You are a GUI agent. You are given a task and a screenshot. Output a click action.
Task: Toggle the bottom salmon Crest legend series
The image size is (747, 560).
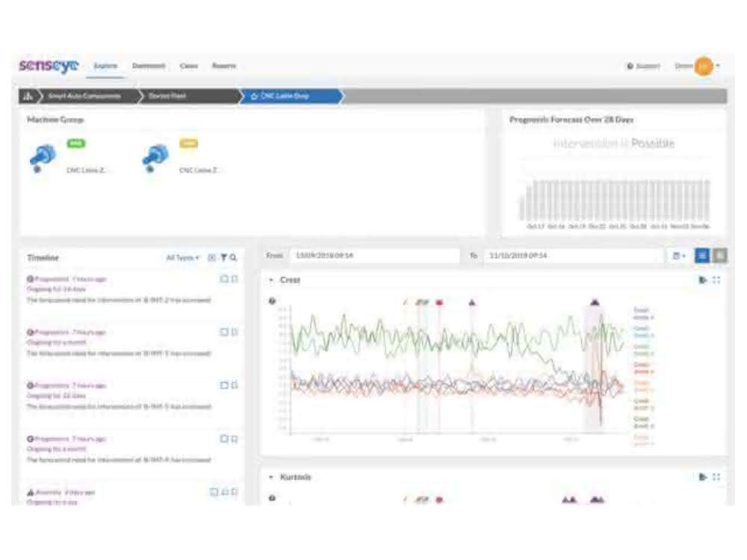point(642,440)
